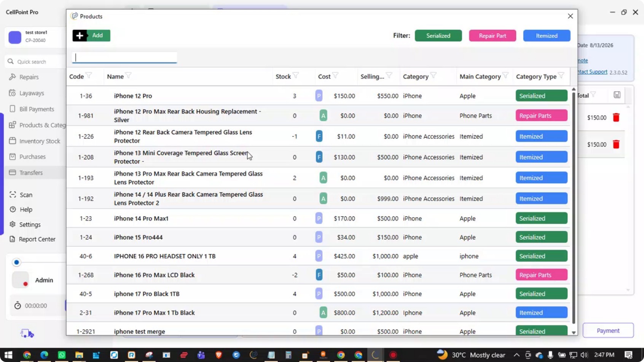
Task: Open Settings in the sidebar
Action: click(x=30, y=224)
